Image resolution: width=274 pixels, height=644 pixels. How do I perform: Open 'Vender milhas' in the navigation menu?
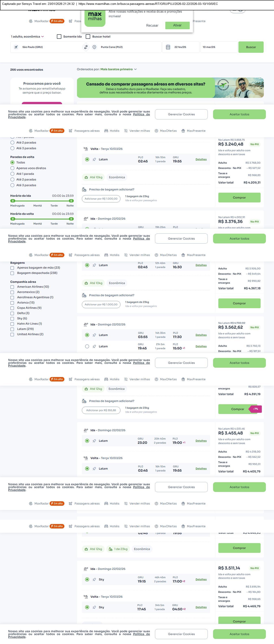coord(140,131)
